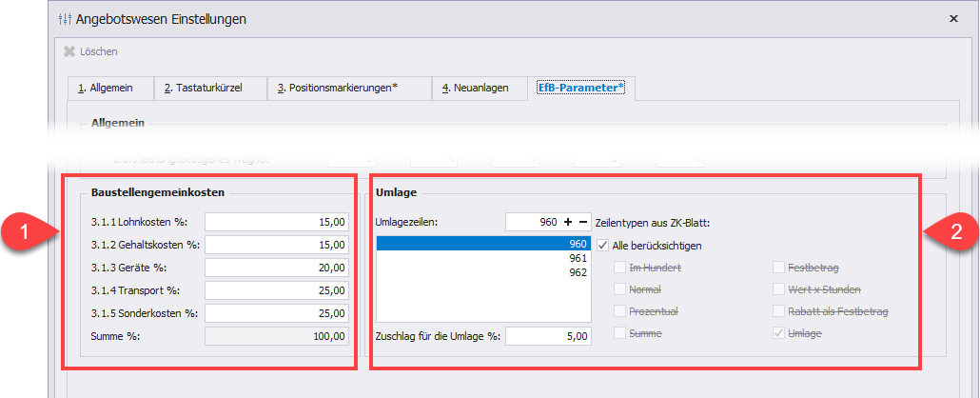
Task: Uncheck Alle berücksichtigen checkbox
Action: click(x=604, y=246)
